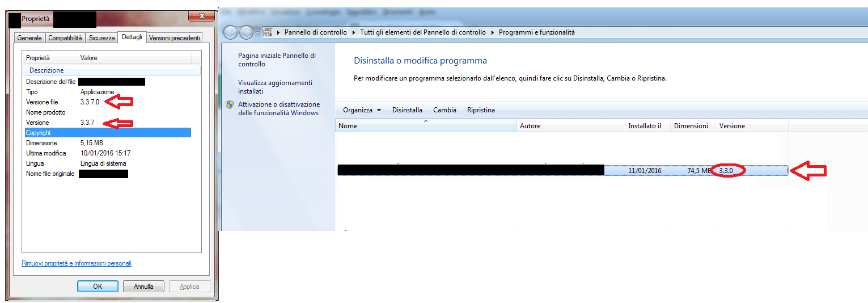Click value Applicazione in details list
Viewport: 868px width, 303px height.
[x=97, y=92]
